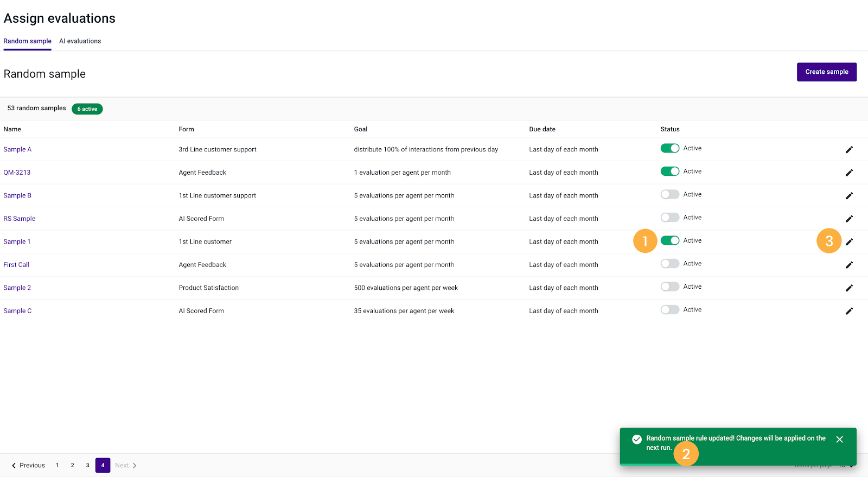The height and width of the screenshot is (477, 868).
Task: Edit the RS Sample rule
Action: 849,219
